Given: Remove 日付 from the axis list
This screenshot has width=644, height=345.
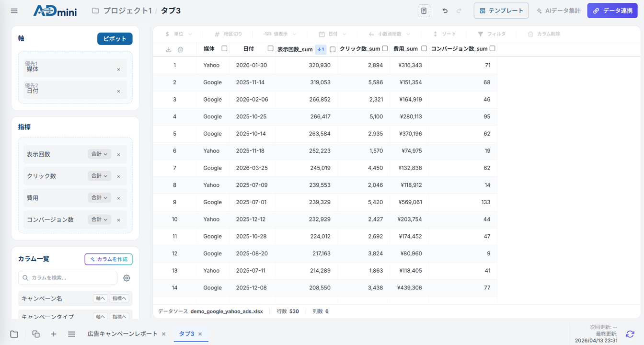Looking at the screenshot, I should [x=119, y=92].
